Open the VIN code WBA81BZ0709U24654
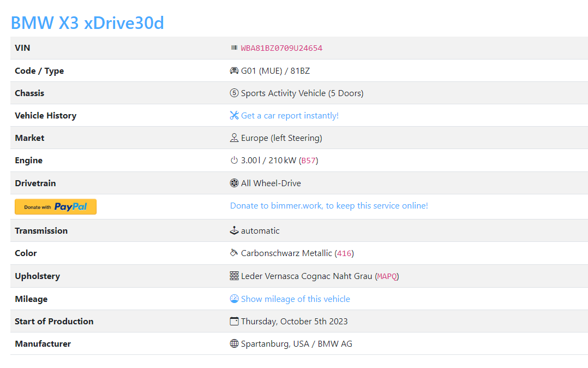The width and height of the screenshot is (588, 368). (281, 48)
